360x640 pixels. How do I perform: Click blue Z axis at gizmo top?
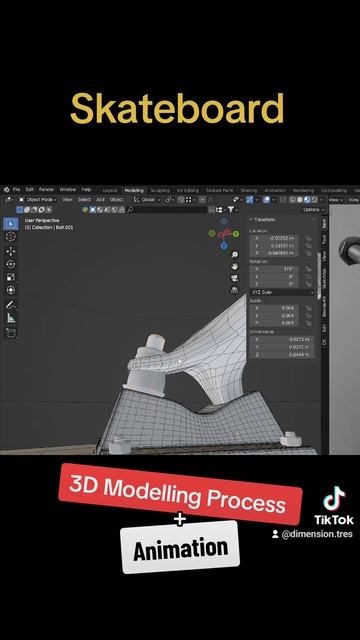point(224,221)
